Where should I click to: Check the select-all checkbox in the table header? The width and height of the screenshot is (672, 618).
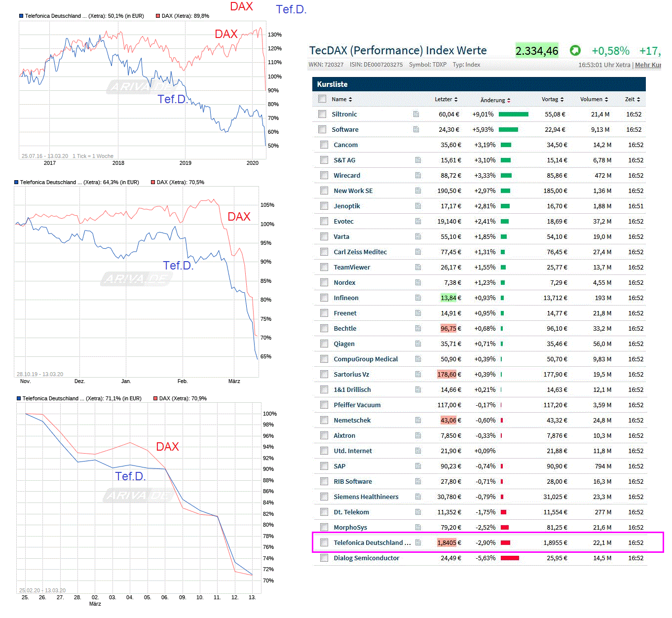pyautogui.click(x=322, y=99)
